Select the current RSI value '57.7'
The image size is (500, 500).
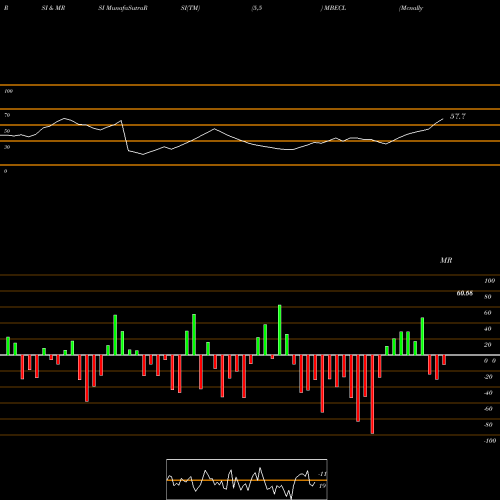click(458, 116)
